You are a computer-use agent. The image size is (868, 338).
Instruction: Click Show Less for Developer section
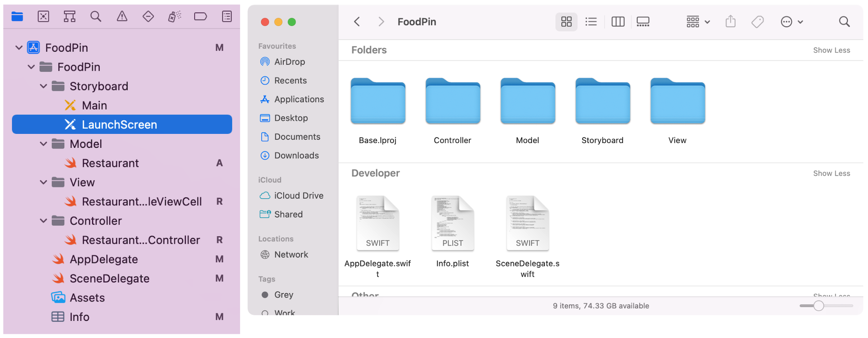pos(831,174)
